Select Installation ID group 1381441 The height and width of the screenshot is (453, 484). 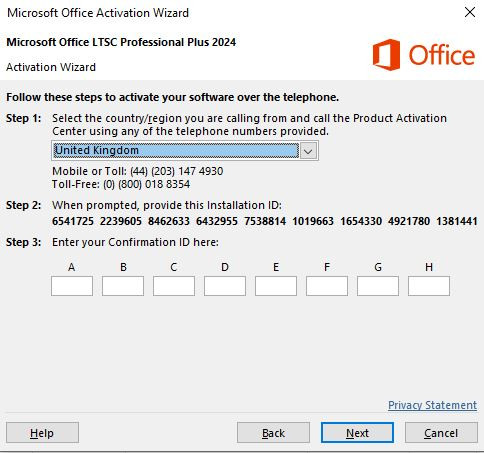[457, 221]
